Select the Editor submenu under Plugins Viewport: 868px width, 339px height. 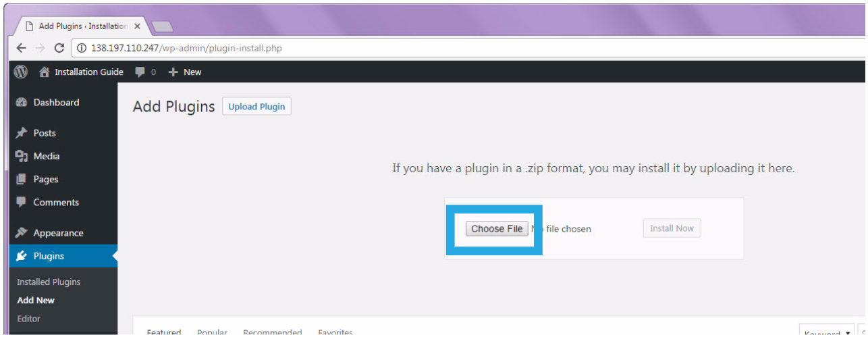[29, 319]
